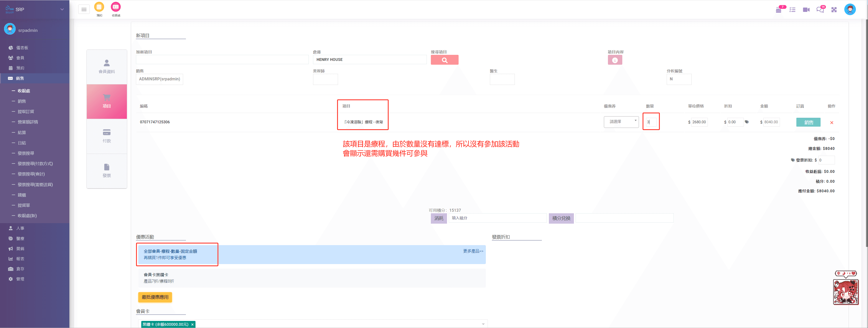
Task: Click the fullscreen expand icon
Action: tap(834, 10)
